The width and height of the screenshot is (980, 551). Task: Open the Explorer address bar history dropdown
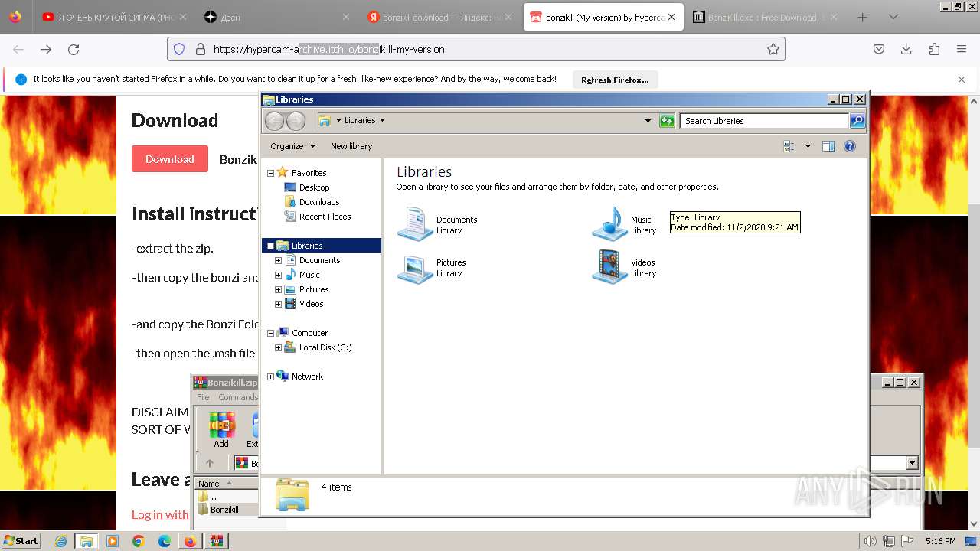[x=648, y=121]
